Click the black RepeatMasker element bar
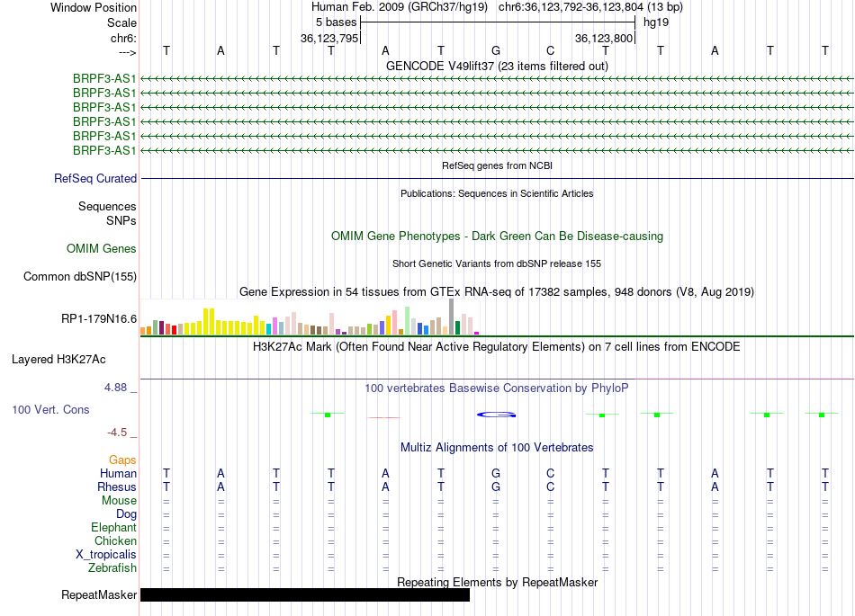 (x=305, y=594)
